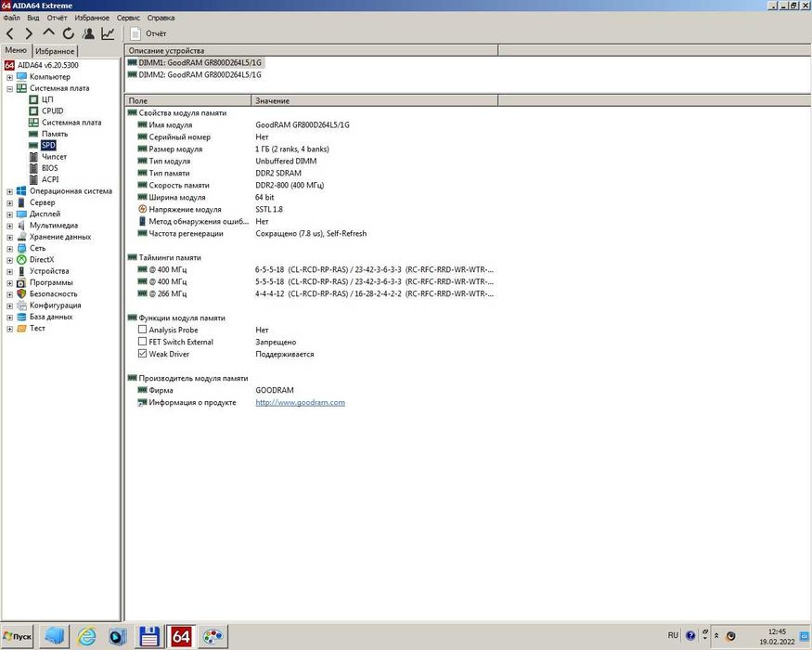Click the DirectX Xbox icon

[21, 260]
